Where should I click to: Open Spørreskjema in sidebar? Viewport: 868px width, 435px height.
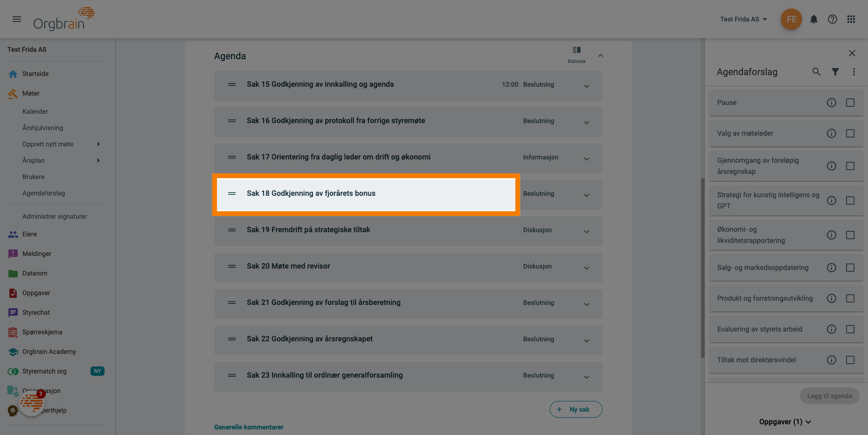(42, 332)
